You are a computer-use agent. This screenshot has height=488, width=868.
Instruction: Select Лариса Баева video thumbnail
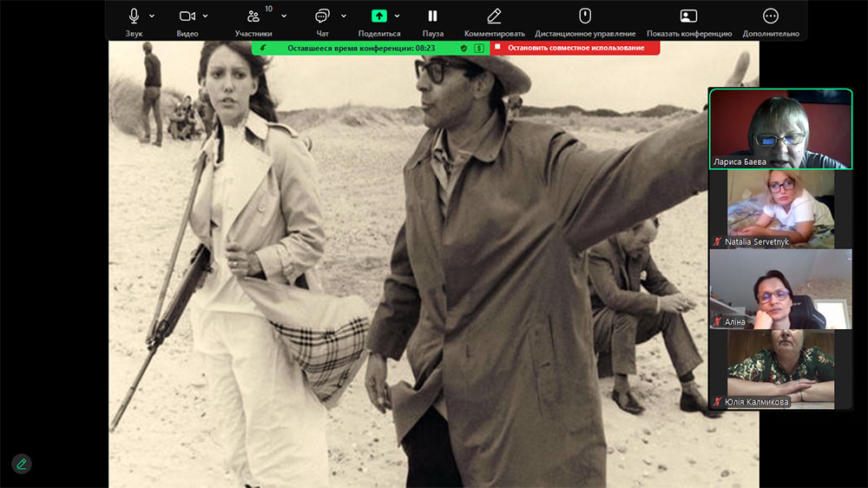click(x=780, y=129)
